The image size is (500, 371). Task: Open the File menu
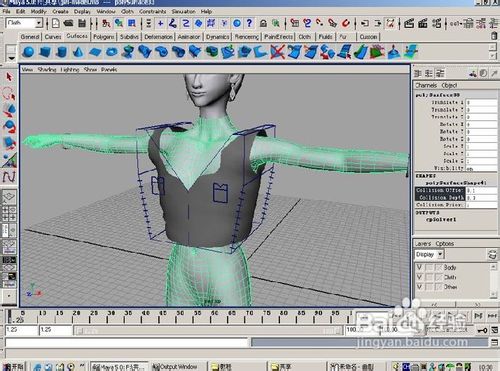click(6, 11)
